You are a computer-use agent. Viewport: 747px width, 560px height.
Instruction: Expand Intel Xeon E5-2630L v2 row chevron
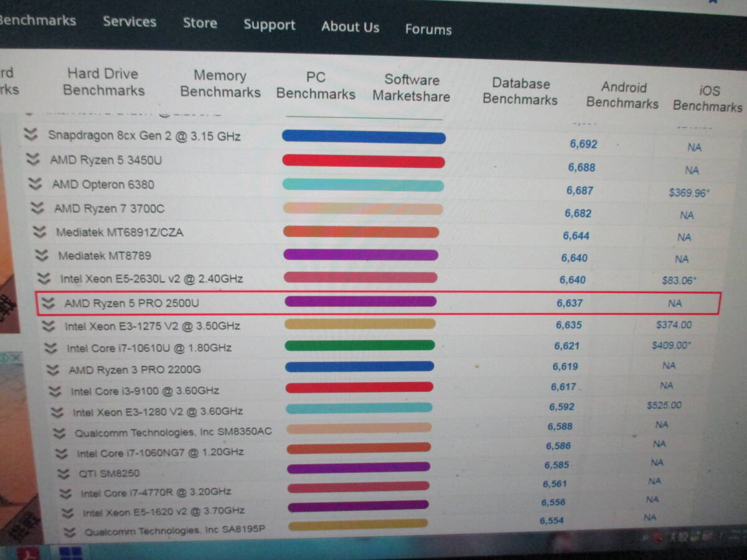click(44, 278)
